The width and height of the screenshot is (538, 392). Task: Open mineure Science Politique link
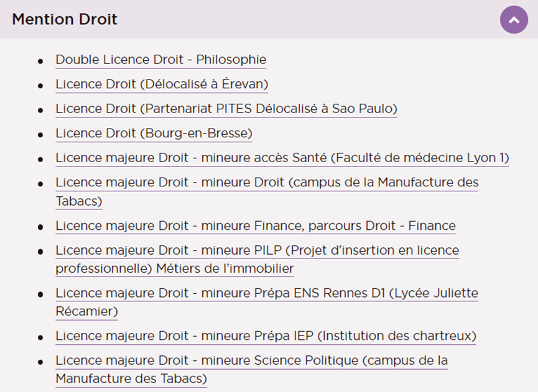252,370
